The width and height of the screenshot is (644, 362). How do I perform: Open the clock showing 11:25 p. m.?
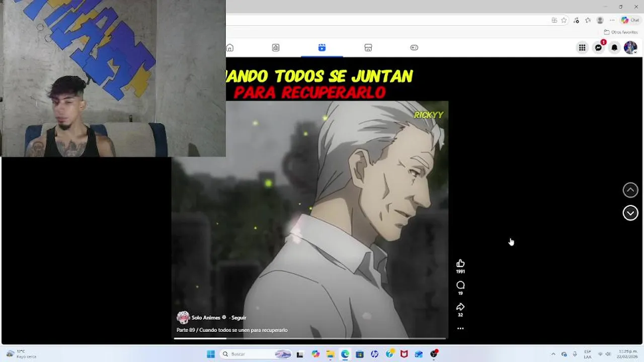tap(628, 354)
